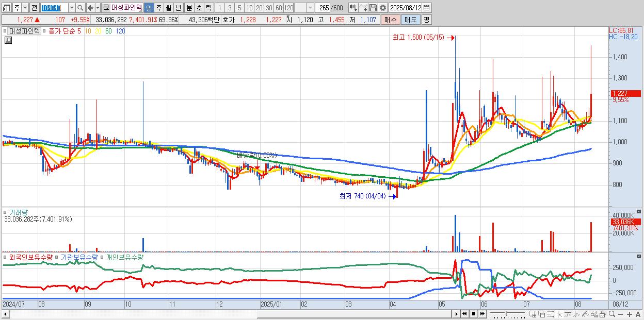Select the 월 monthly chart period

coord(168,8)
